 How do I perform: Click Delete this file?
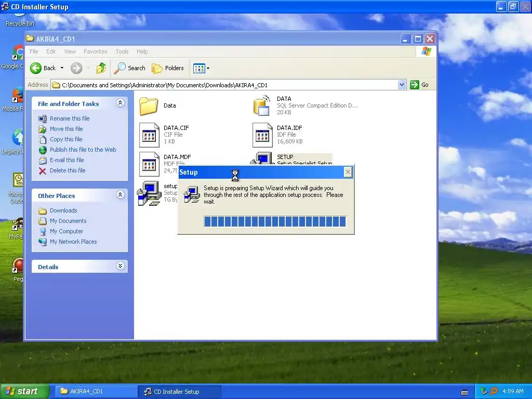68,170
